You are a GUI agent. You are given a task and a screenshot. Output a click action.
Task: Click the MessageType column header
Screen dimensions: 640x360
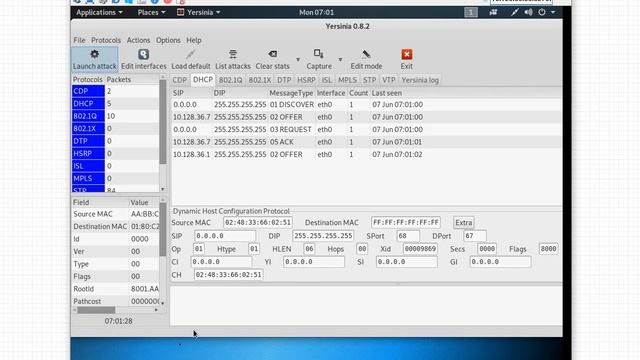point(291,93)
